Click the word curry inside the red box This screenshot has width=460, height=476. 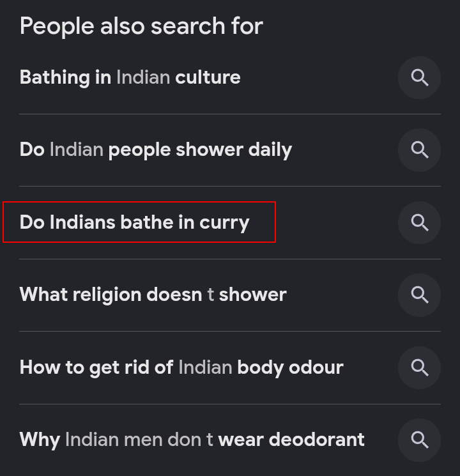coord(224,224)
